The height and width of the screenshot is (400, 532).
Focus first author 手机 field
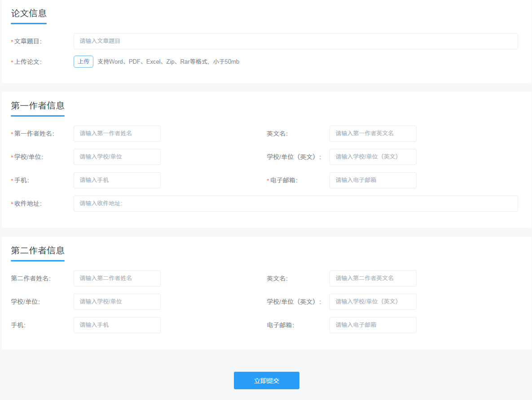click(117, 180)
